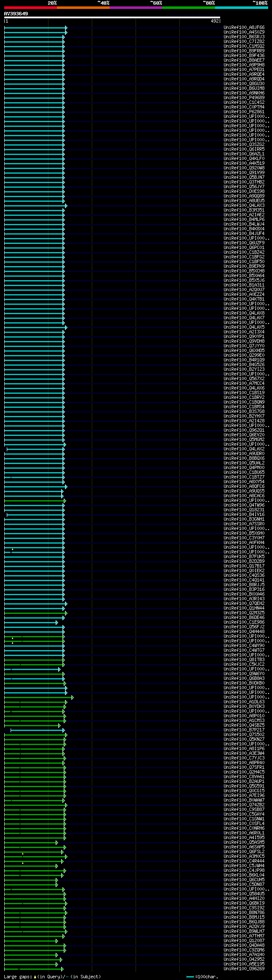
Task: Choose the UniRef100_Q5UAL2 entry
Action: (244, 463)
